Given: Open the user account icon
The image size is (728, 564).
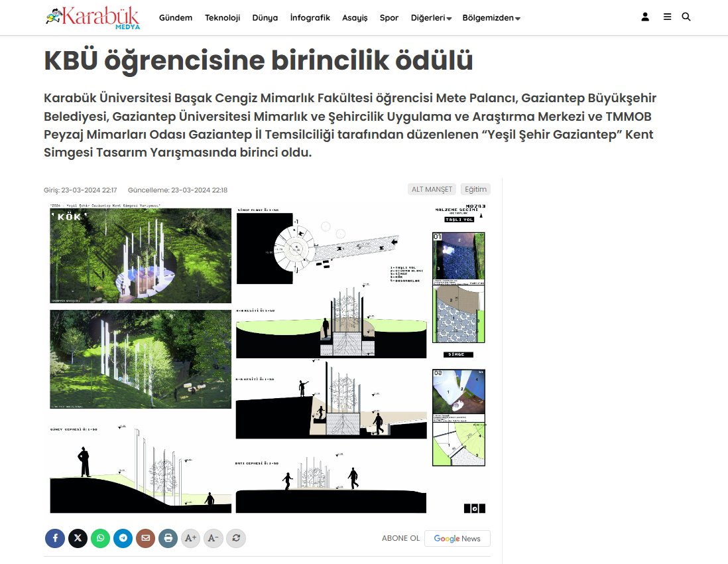Looking at the screenshot, I should pyautogui.click(x=645, y=17).
